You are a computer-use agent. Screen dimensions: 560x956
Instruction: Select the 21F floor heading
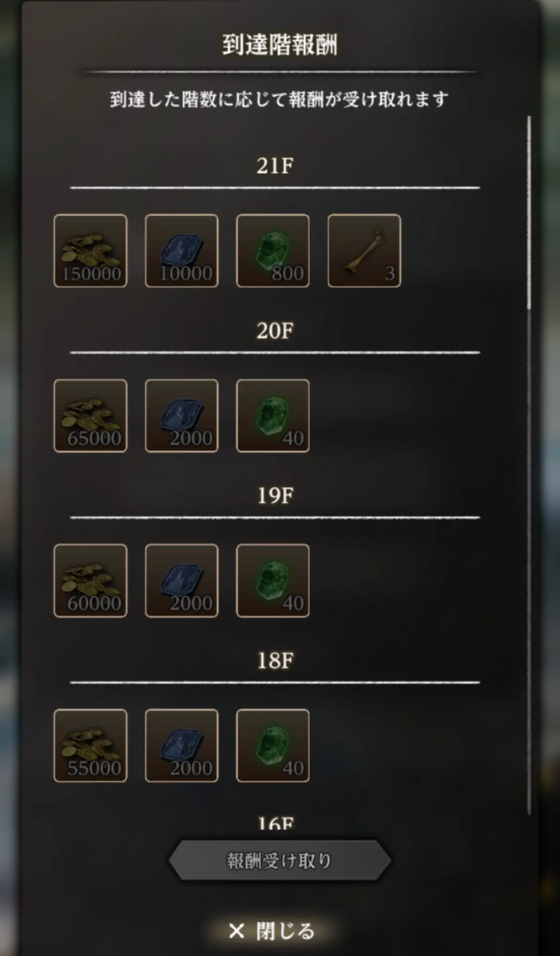[275, 166]
